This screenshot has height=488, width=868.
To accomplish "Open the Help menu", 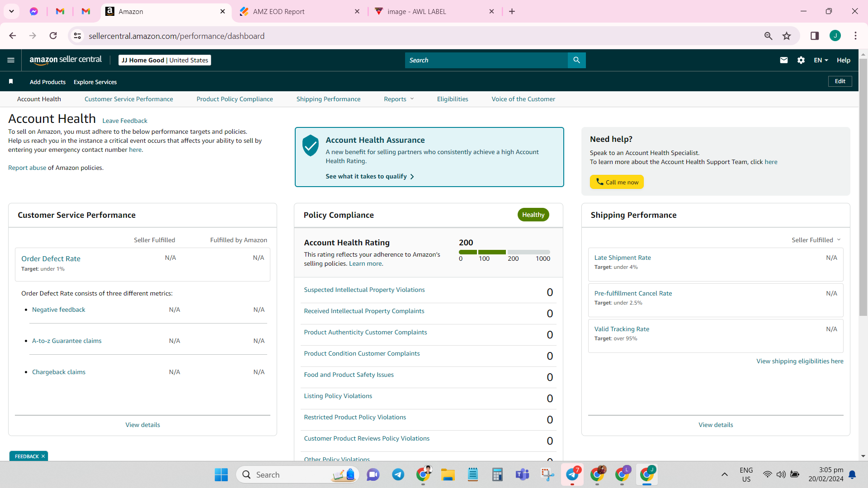I will (x=844, y=60).
